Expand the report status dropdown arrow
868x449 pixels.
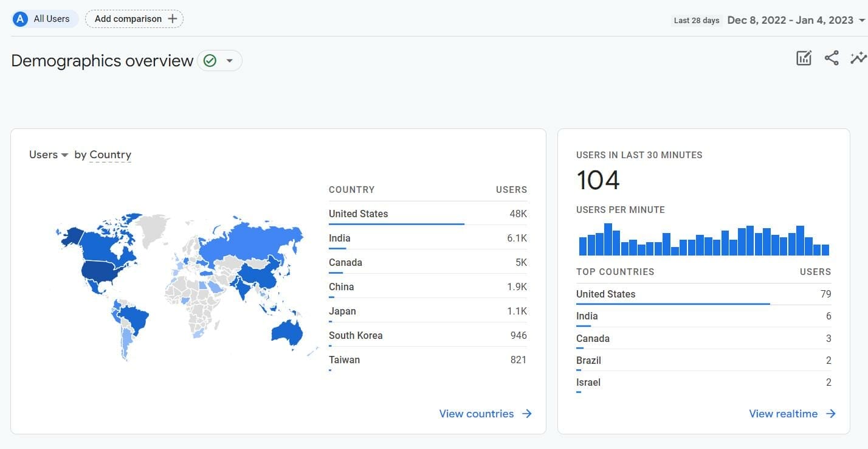(229, 61)
